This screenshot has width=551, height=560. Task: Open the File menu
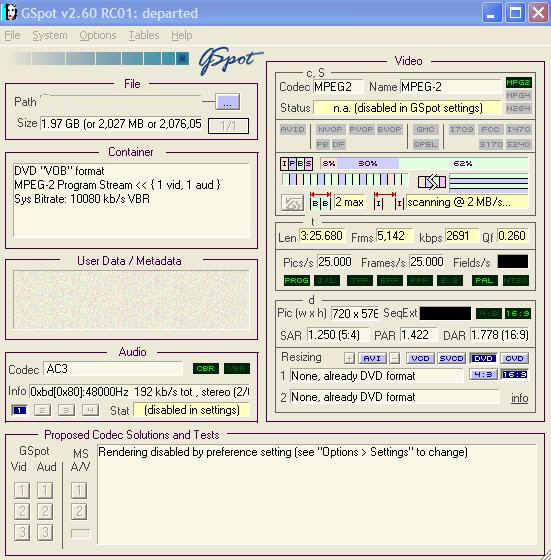point(12,35)
